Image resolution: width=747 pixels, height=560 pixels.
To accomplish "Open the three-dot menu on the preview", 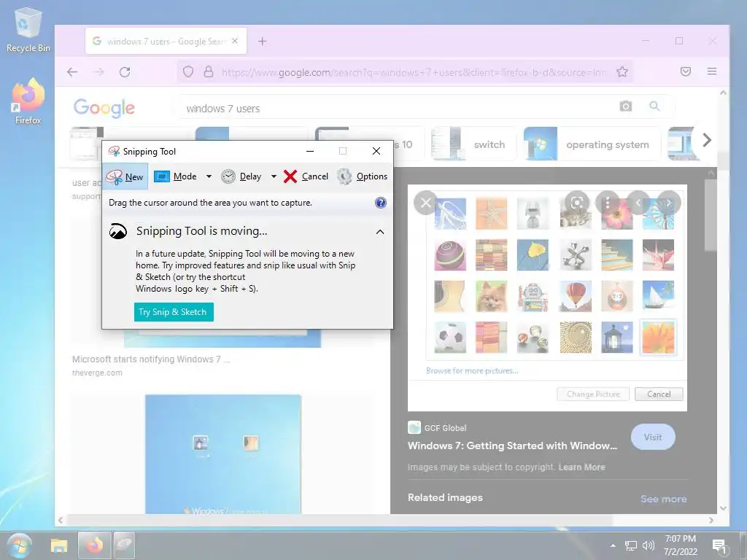I will point(608,203).
